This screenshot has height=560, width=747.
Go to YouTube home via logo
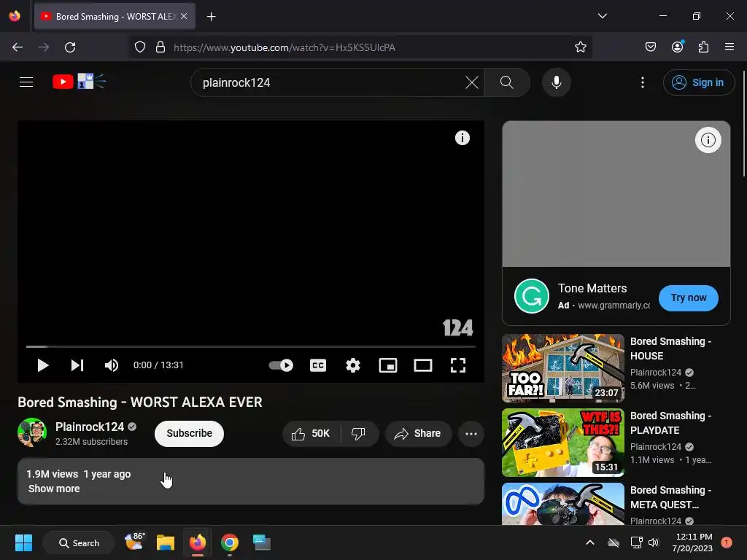click(x=79, y=82)
